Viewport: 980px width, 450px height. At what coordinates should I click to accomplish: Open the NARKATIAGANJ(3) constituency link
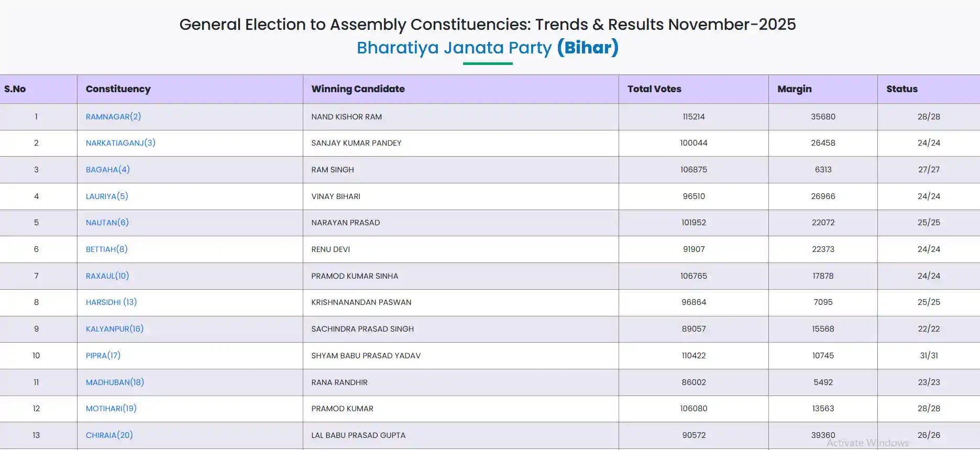[x=120, y=143]
